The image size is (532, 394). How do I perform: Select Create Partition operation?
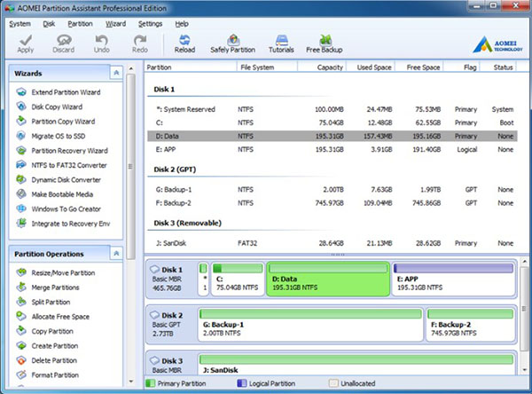[47, 346]
